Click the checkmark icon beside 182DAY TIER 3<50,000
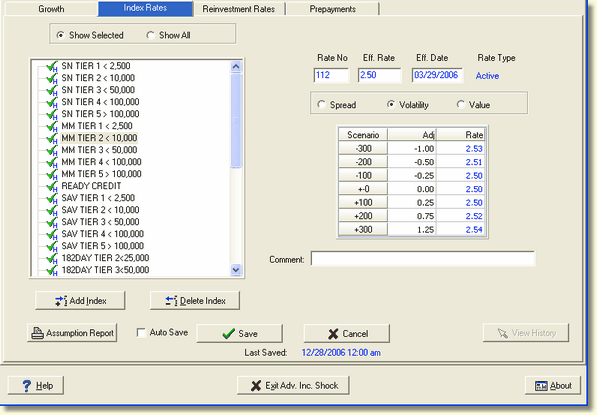Viewport: 597px width, 415px height. [x=52, y=271]
